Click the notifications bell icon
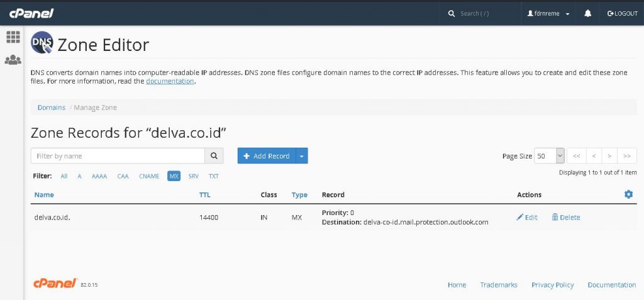 click(587, 13)
